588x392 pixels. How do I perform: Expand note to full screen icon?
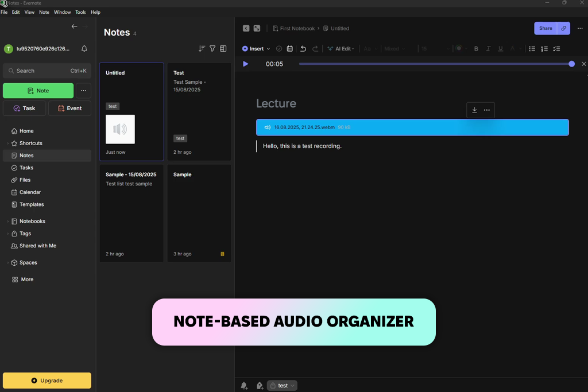(x=257, y=28)
